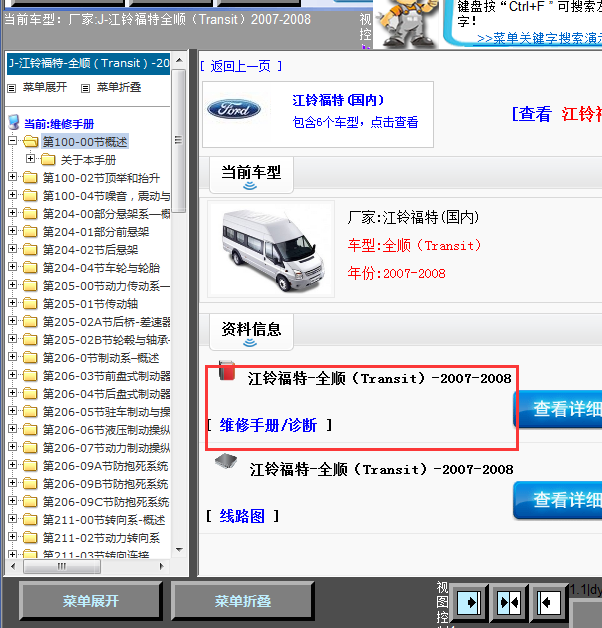The height and width of the screenshot is (628, 602).
Task: Collapse the 第100-00节概述 tree node
Action: pos(12,141)
